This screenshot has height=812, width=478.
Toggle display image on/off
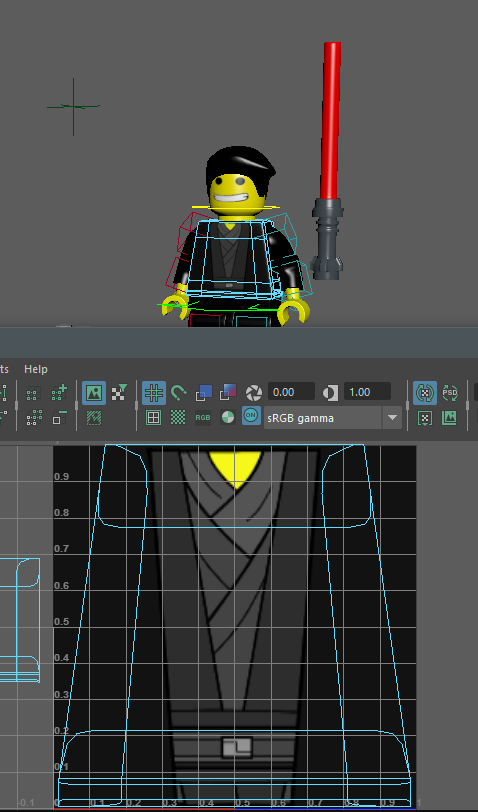[94, 393]
